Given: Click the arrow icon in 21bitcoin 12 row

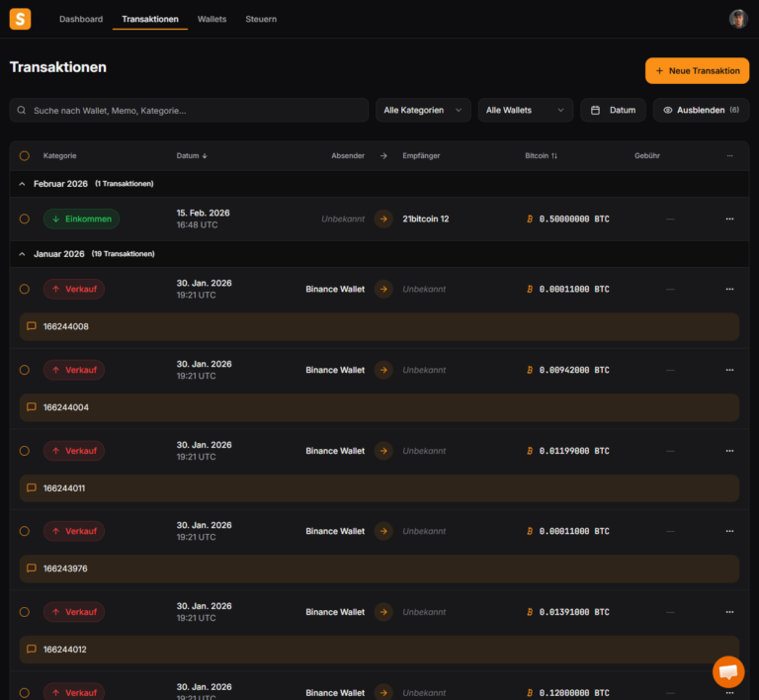Looking at the screenshot, I should pyautogui.click(x=383, y=219).
